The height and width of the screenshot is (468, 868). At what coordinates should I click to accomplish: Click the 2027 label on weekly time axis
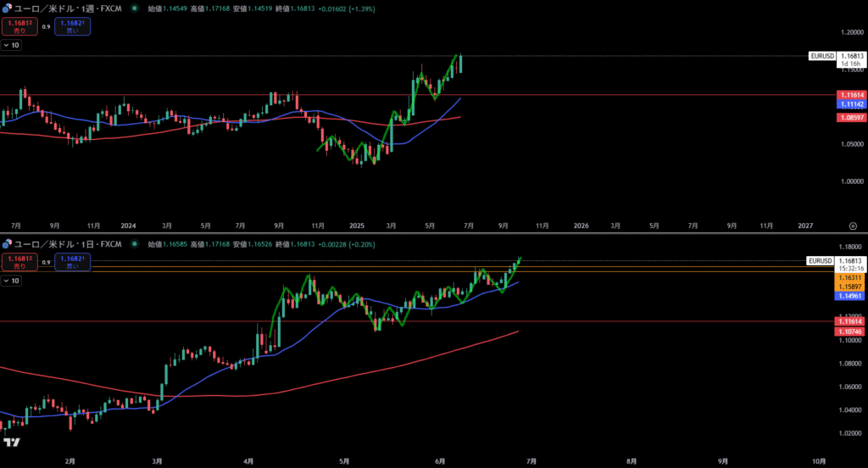coord(805,226)
